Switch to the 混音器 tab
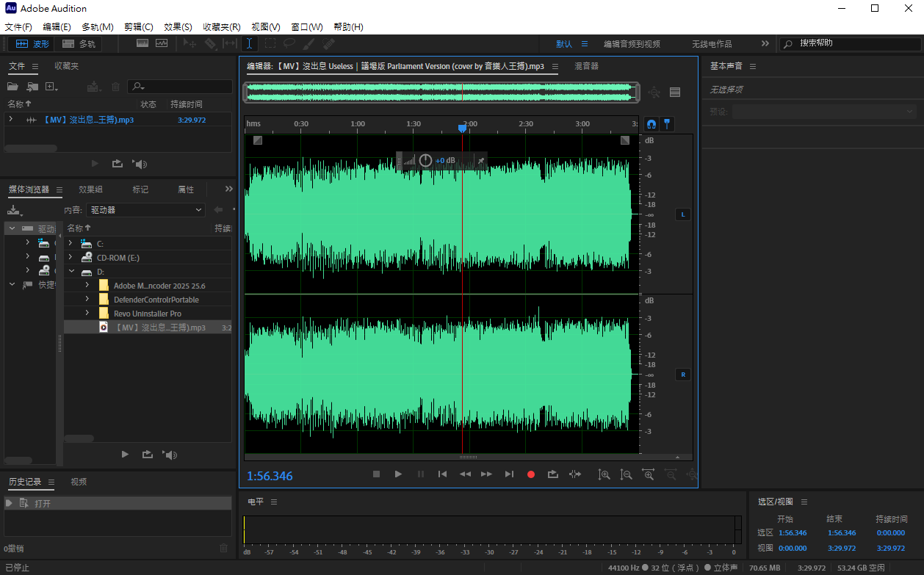This screenshot has height=575, width=924. tap(586, 66)
